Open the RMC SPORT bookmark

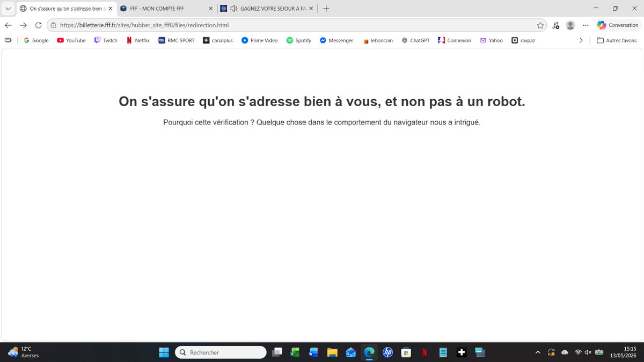point(176,40)
